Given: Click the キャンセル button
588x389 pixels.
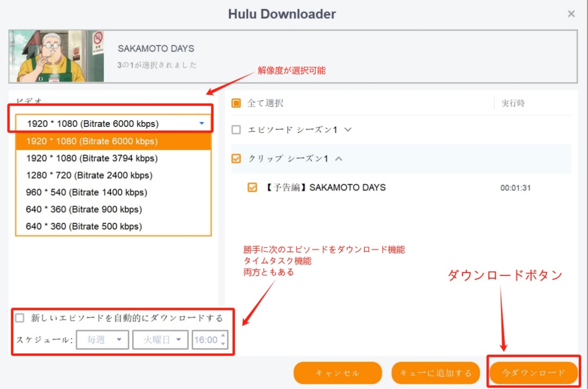Looking at the screenshot, I should 337,373.
